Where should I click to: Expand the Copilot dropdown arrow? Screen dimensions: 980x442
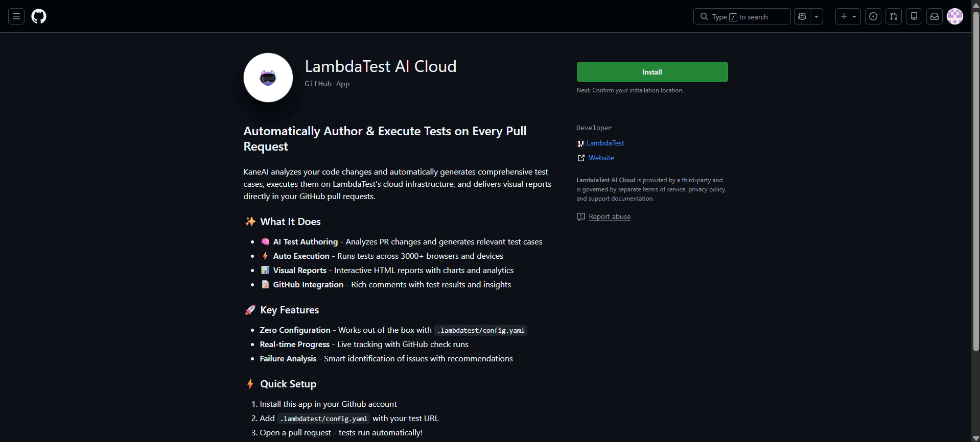pyautogui.click(x=816, y=16)
